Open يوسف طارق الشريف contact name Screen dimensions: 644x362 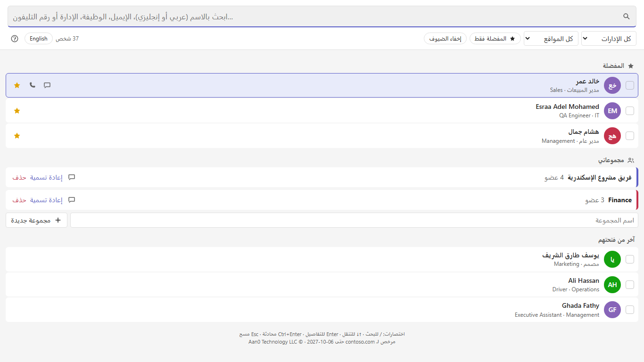[570, 255]
